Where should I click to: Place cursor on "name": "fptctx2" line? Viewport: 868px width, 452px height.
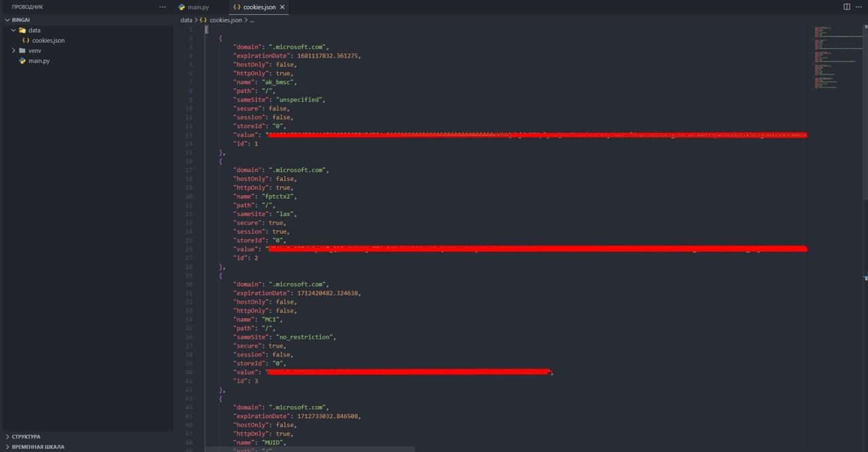click(x=265, y=197)
